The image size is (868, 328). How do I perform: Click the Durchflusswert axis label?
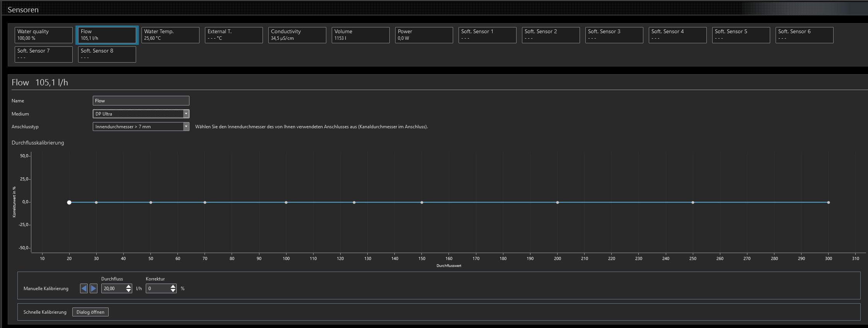[x=449, y=266]
